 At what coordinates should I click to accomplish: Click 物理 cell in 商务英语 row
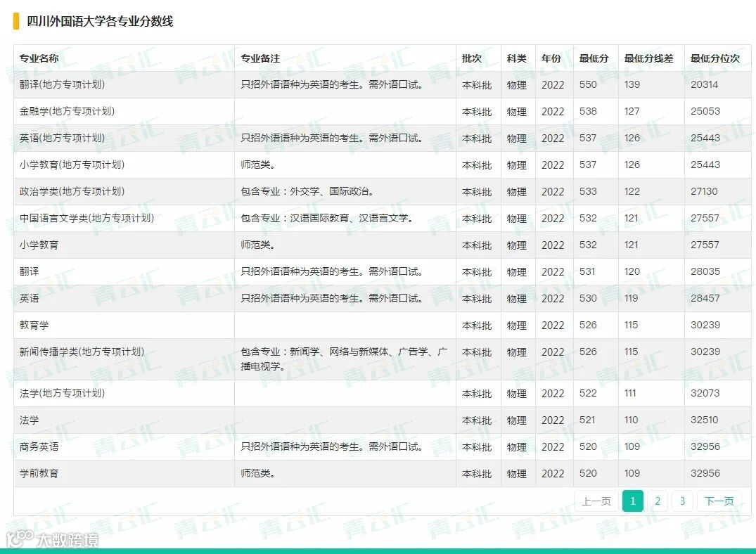pyautogui.click(x=516, y=447)
